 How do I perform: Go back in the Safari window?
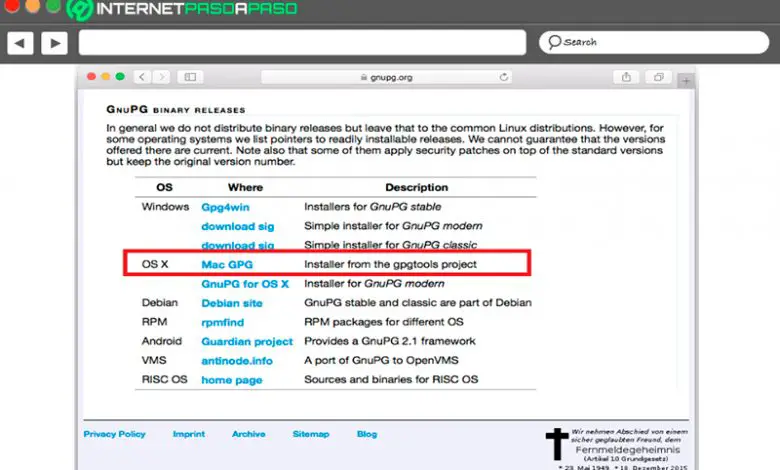click(142, 77)
